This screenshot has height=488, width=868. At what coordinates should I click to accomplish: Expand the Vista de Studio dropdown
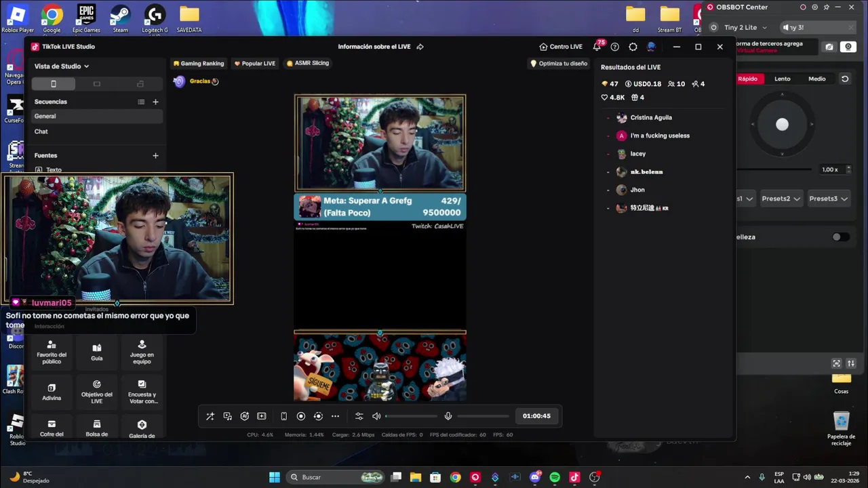(x=62, y=66)
